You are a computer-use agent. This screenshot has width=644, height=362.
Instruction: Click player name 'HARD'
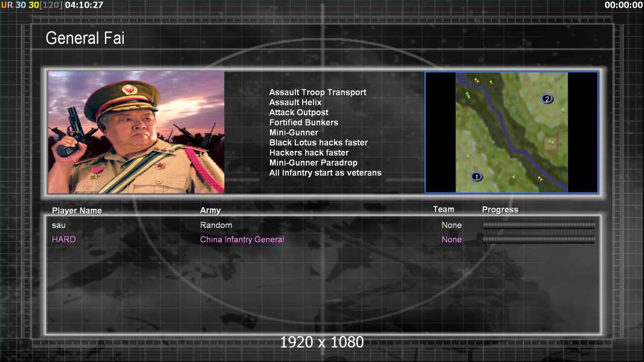pos(63,240)
